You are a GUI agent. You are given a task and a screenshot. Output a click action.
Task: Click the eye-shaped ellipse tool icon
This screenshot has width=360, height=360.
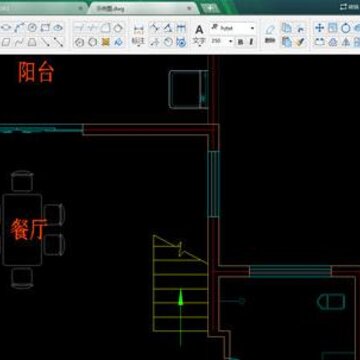pyautogui.click(x=58, y=28)
